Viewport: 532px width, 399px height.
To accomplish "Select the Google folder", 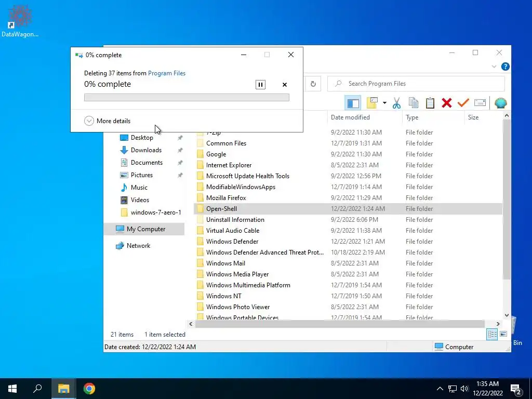I will tap(216, 154).
